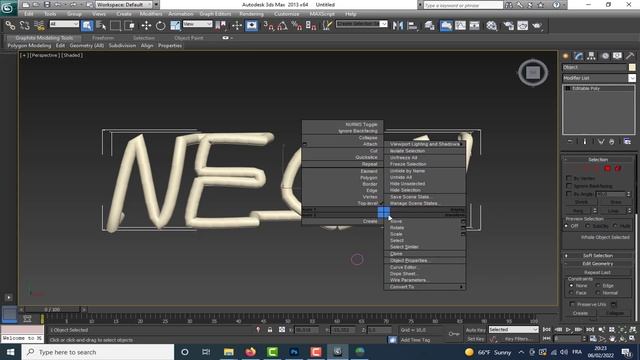Open the Rendering menu
The height and width of the screenshot is (360, 640).
click(x=251, y=14)
